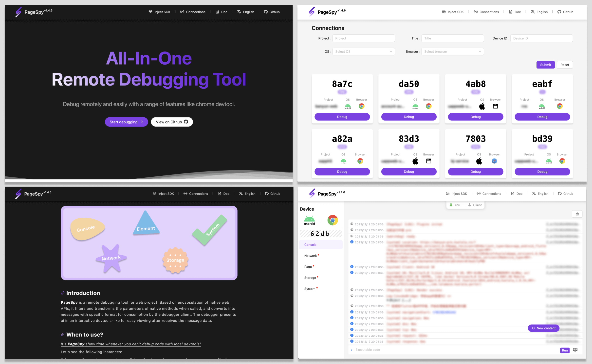Open the Storage tab in debug sidebar

click(310, 278)
